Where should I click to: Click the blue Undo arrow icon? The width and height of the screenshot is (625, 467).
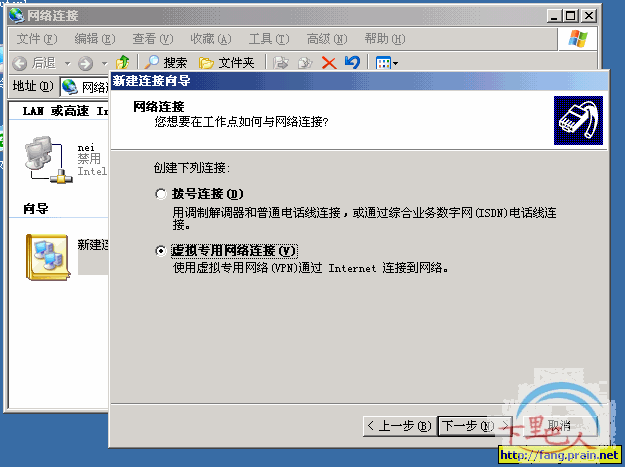click(x=351, y=62)
